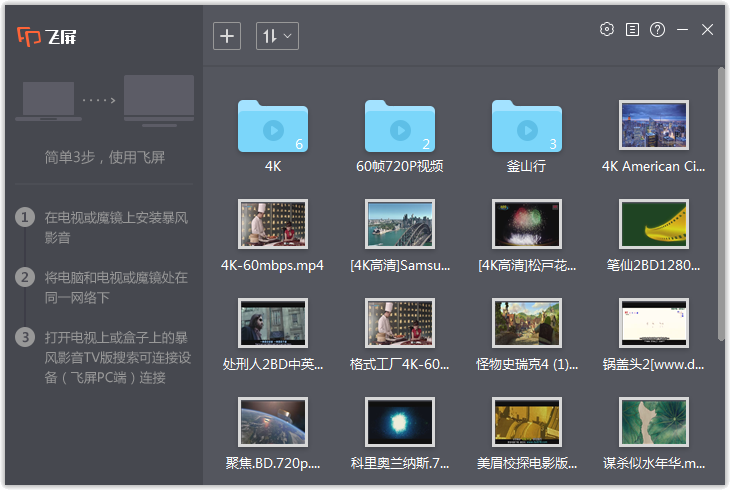
Task: Click the 飞屏 logo
Action: pos(47,36)
